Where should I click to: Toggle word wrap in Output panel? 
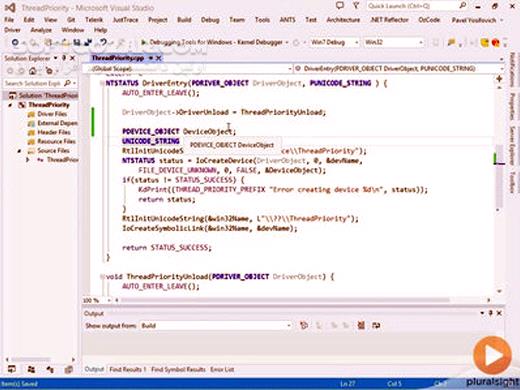pyautogui.click(x=376, y=325)
